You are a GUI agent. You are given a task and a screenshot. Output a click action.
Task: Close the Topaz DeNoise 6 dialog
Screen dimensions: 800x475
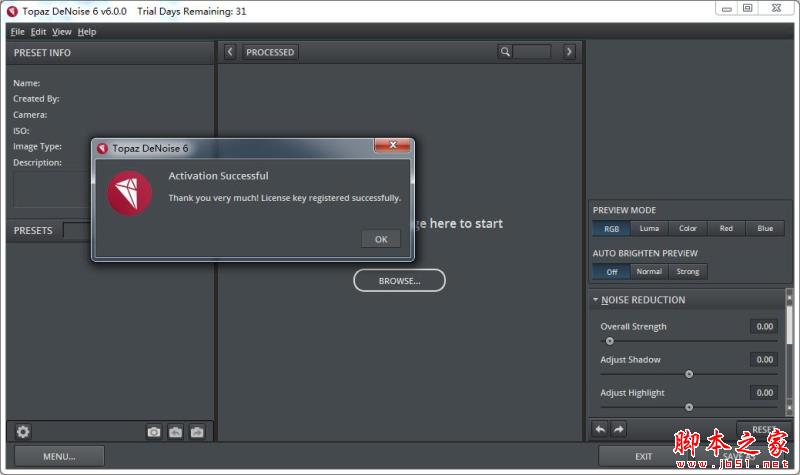[392, 145]
